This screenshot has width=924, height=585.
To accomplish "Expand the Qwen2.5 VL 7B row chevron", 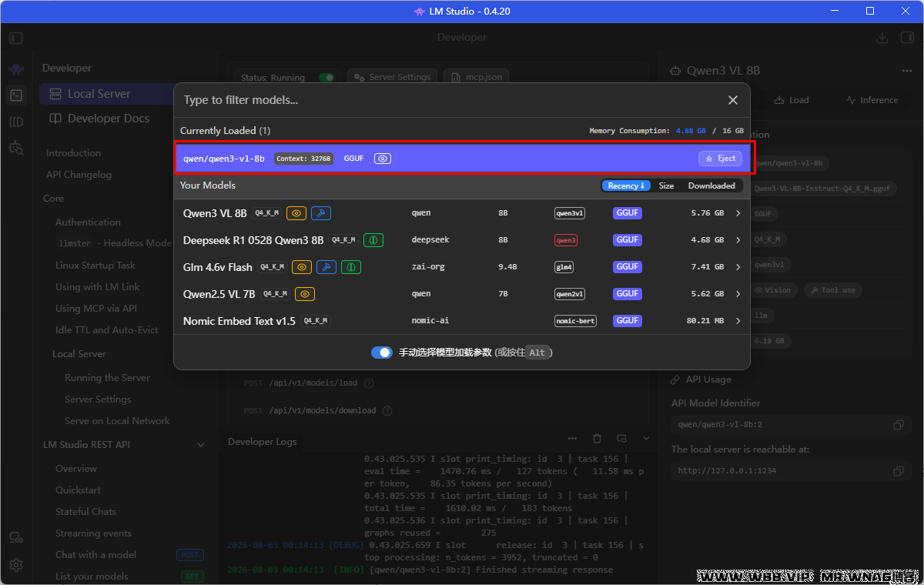I will coord(738,294).
